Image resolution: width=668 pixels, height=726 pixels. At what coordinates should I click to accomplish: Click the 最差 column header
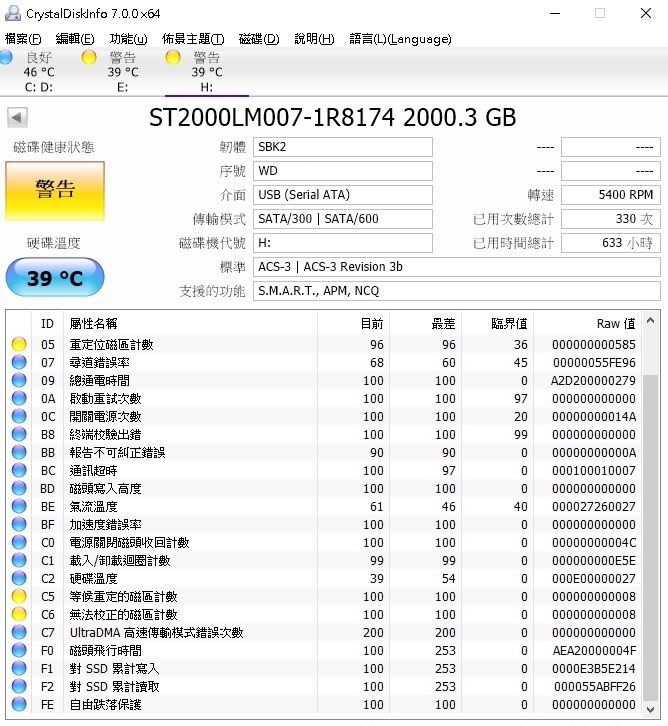pos(425,324)
